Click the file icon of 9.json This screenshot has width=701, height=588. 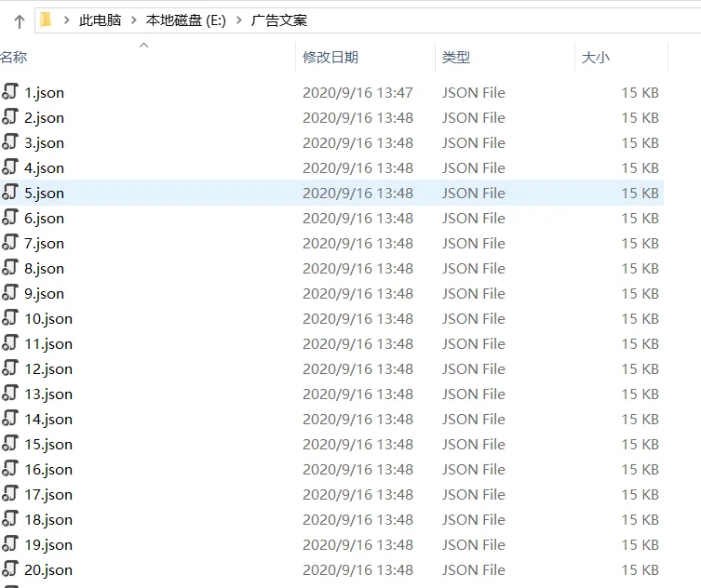(x=10, y=292)
